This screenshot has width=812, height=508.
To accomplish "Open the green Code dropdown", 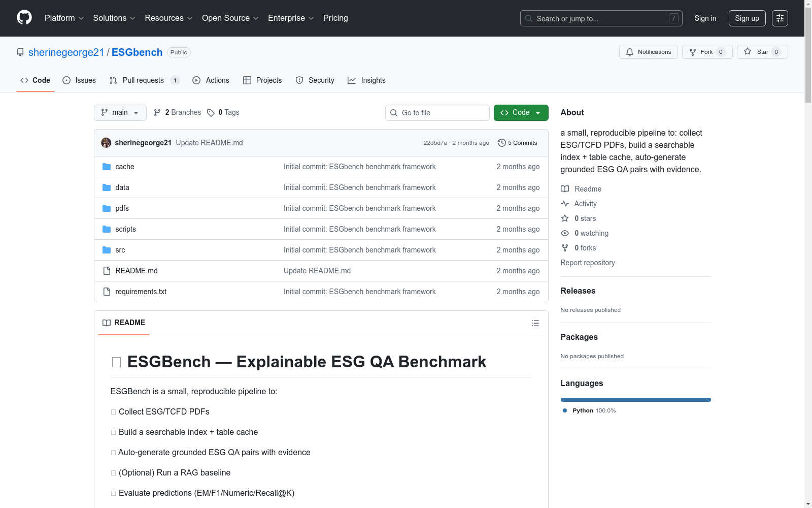I will 521,113.
